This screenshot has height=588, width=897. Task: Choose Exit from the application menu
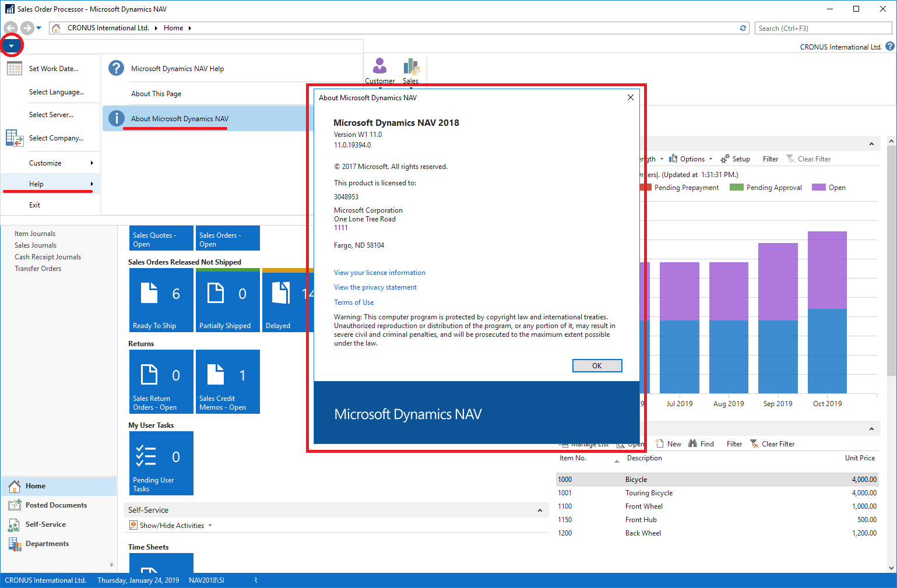(35, 205)
